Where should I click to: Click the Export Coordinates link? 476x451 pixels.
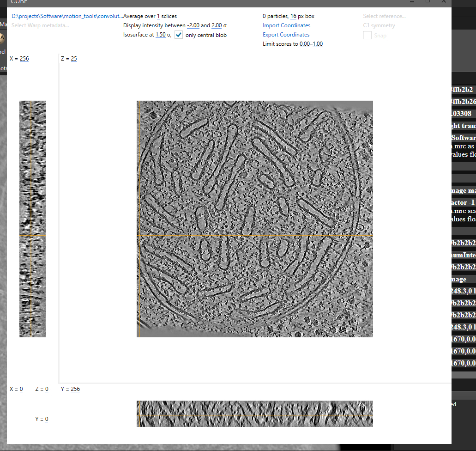(x=286, y=35)
